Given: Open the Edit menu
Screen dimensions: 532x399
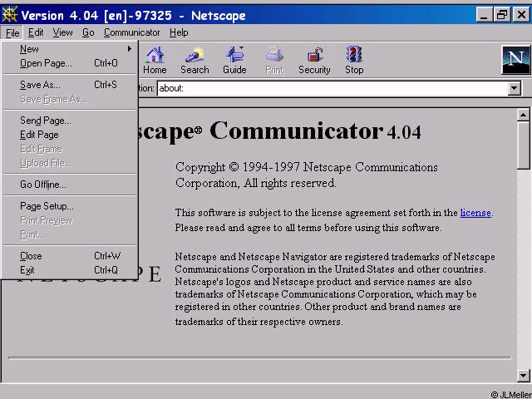Looking at the screenshot, I should click(x=36, y=32).
